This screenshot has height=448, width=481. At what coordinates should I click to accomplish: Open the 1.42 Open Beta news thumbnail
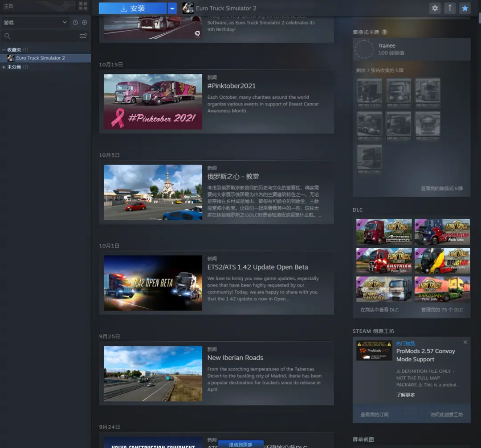coord(153,283)
